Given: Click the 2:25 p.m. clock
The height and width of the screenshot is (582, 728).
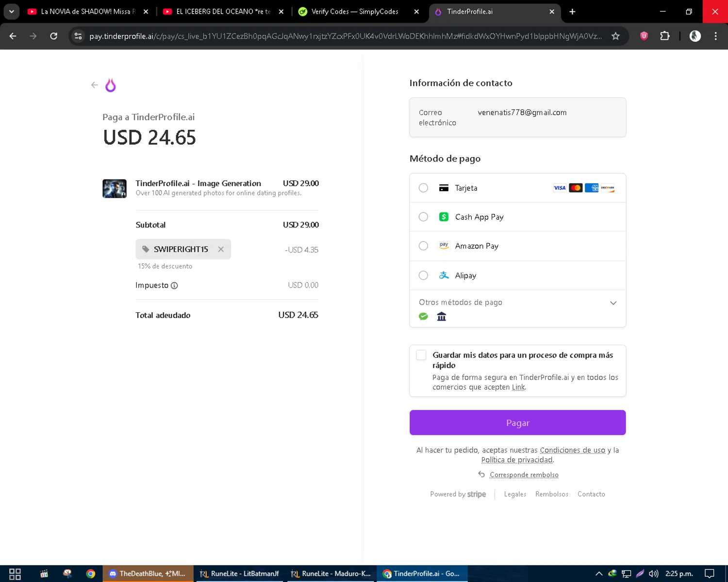Looking at the screenshot, I should (679, 574).
